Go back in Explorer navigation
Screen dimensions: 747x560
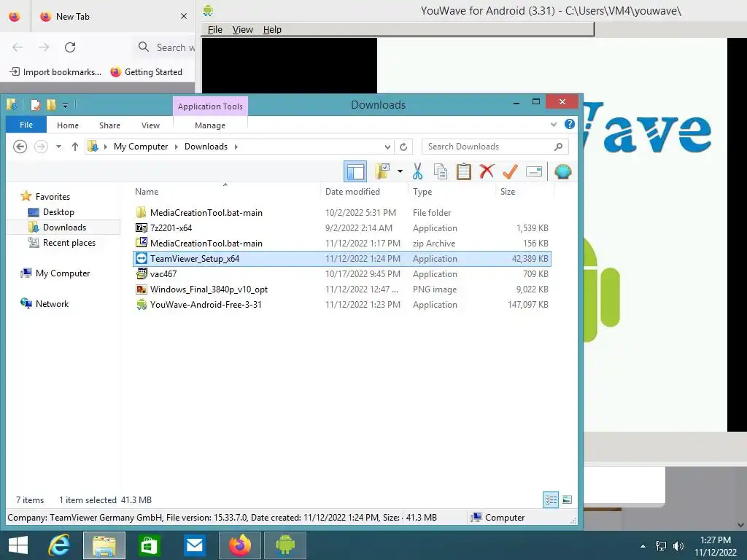20,147
